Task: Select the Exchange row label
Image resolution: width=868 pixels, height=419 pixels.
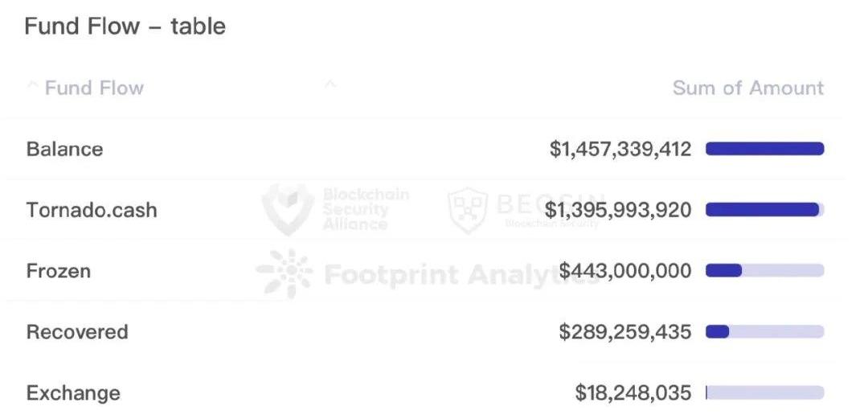Action: pyautogui.click(x=73, y=393)
